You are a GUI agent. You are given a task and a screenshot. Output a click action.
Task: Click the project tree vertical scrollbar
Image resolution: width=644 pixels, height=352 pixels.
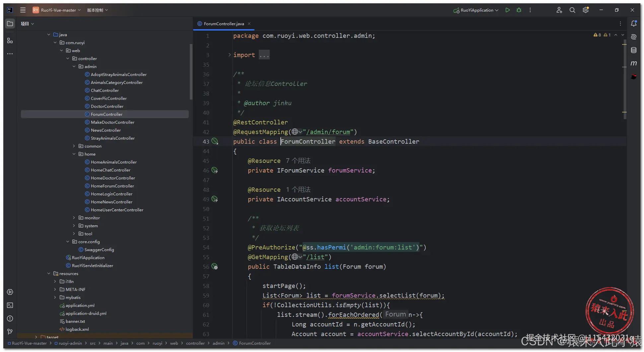[x=191, y=71]
